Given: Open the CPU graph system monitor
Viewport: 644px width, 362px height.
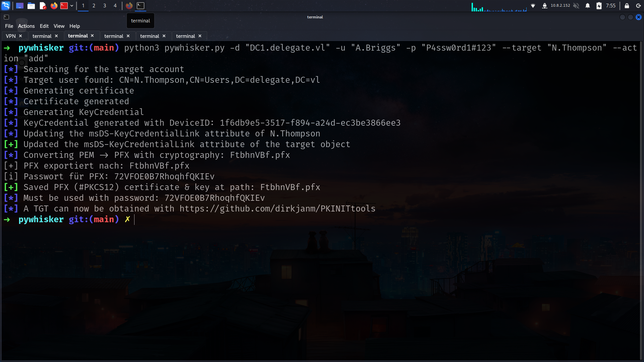Looking at the screenshot, I should point(499,7).
